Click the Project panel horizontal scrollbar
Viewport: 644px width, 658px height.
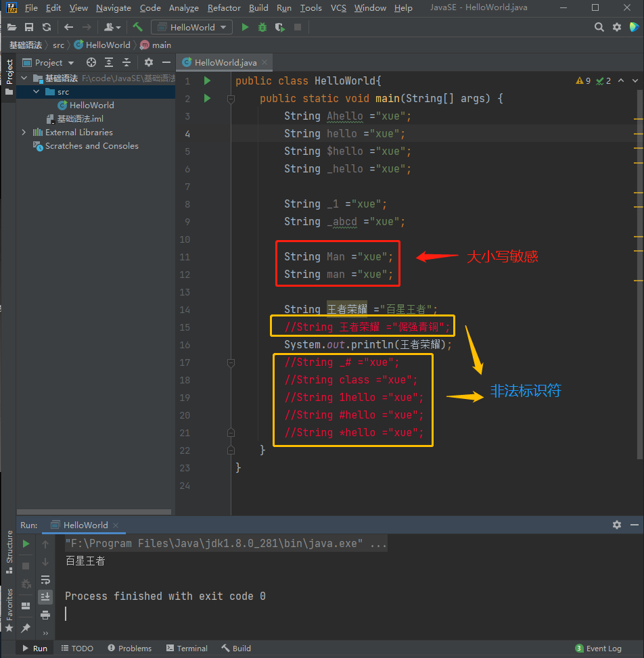[x=94, y=512]
